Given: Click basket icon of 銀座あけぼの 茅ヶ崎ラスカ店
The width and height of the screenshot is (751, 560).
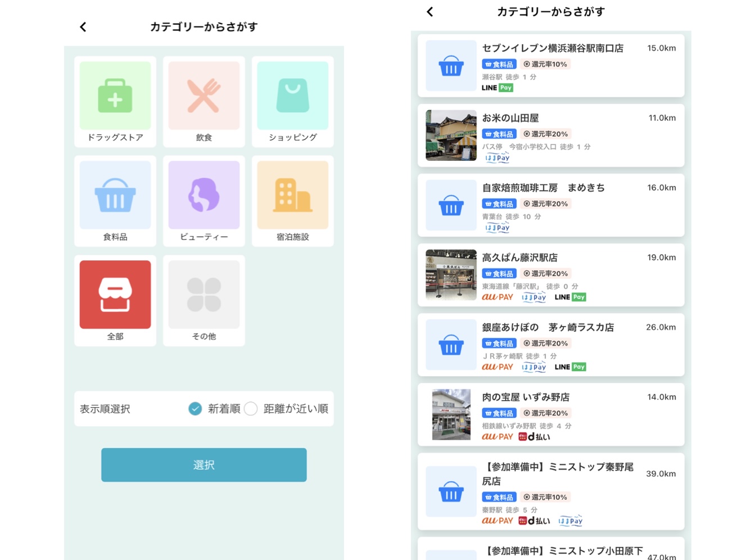Looking at the screenshot, I should coord(451,345).
